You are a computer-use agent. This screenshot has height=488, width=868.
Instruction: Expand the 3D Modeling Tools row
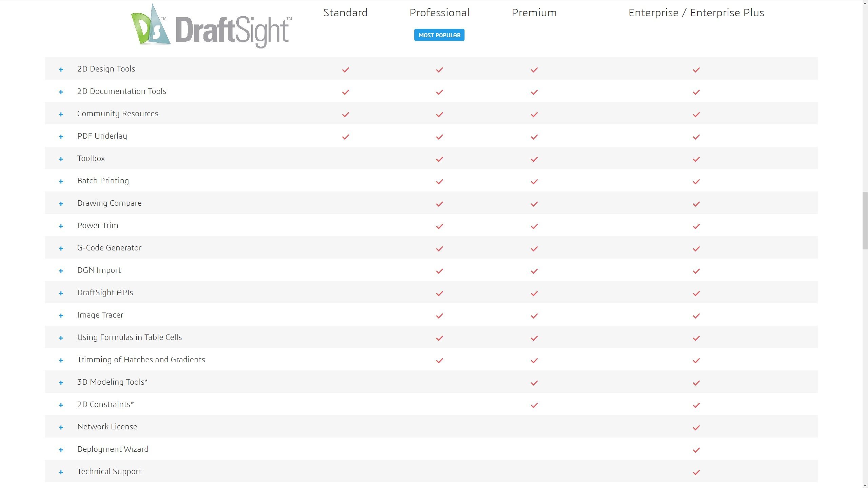61,383
